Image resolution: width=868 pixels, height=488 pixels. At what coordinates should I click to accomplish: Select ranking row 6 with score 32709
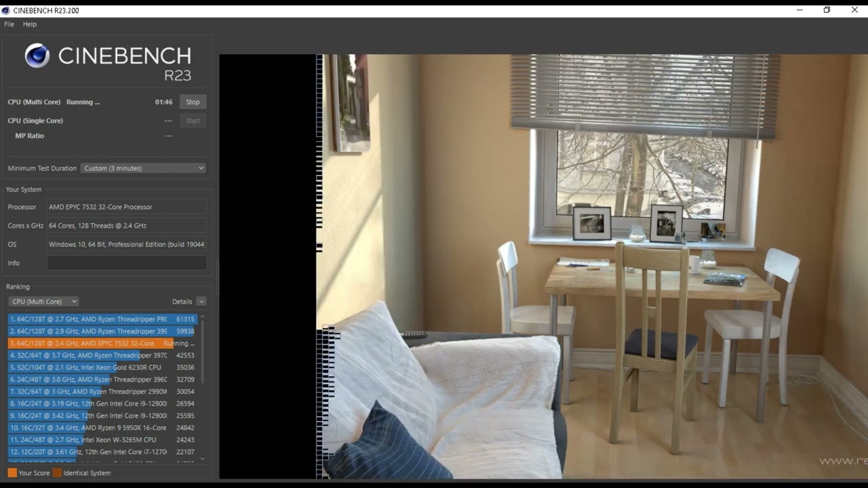click(x=102, y=380)
